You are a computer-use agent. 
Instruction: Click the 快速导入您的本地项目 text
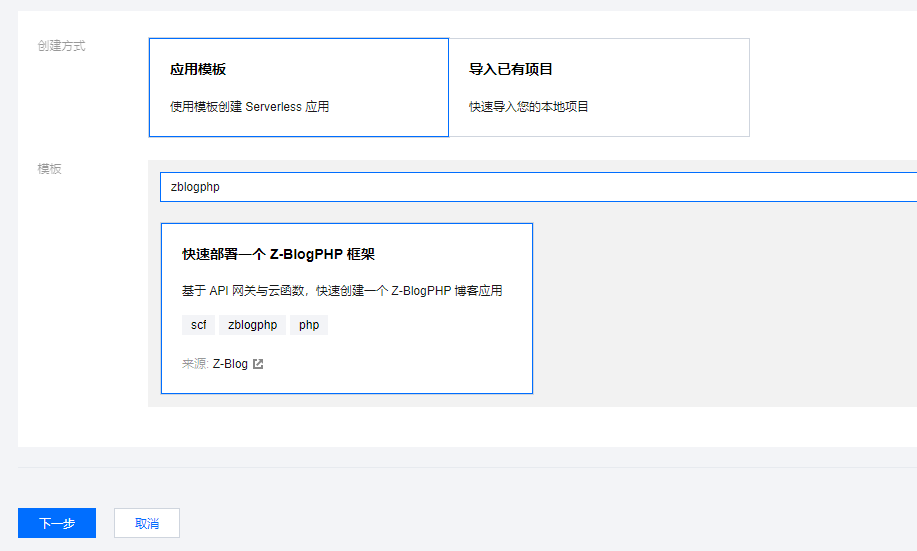tap(529, 107)
